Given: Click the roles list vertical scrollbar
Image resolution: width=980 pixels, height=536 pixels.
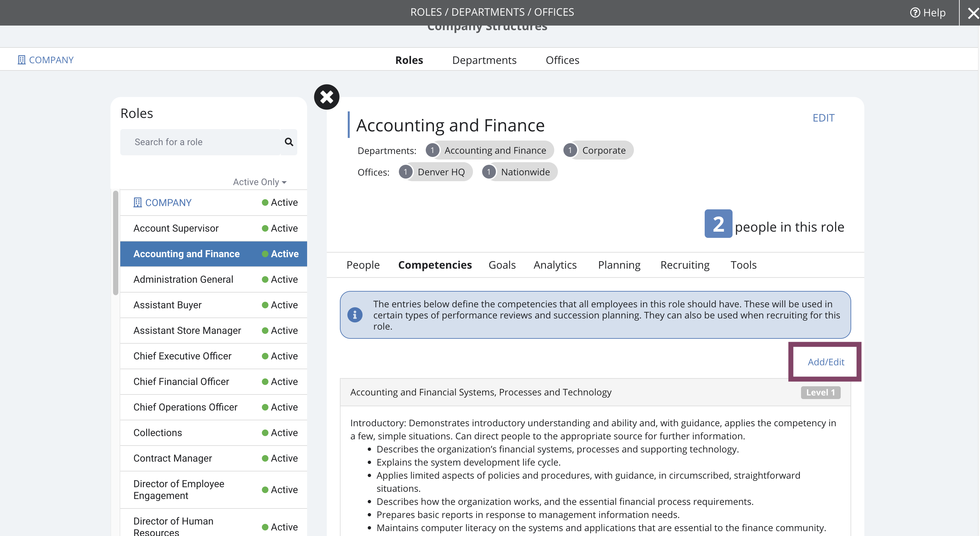Looking at the screenshot, I should point(116,243).
